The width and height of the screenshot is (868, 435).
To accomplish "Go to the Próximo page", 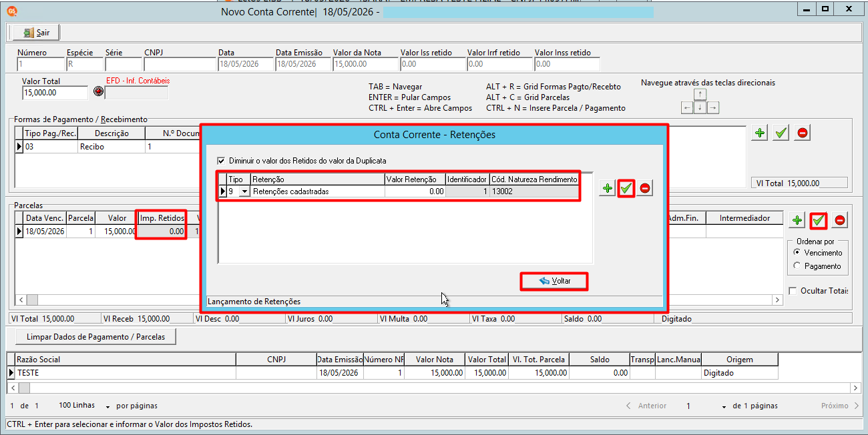I will 840,406.
